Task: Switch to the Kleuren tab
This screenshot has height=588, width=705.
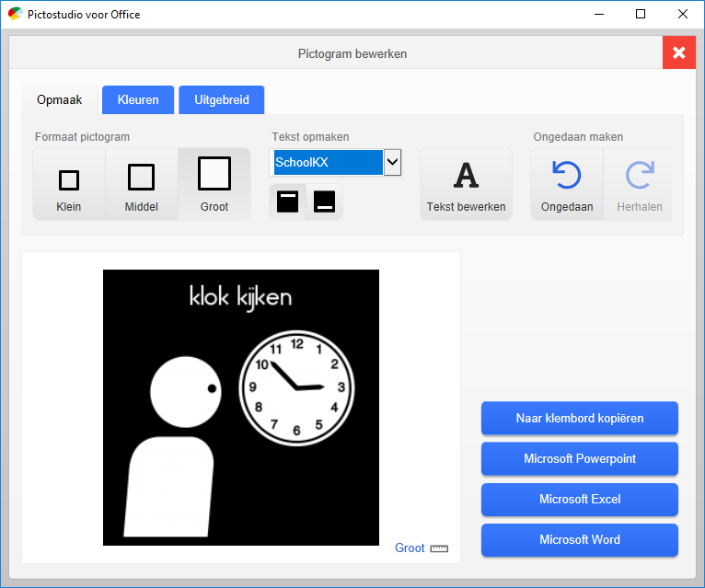Action: (138, 99)
